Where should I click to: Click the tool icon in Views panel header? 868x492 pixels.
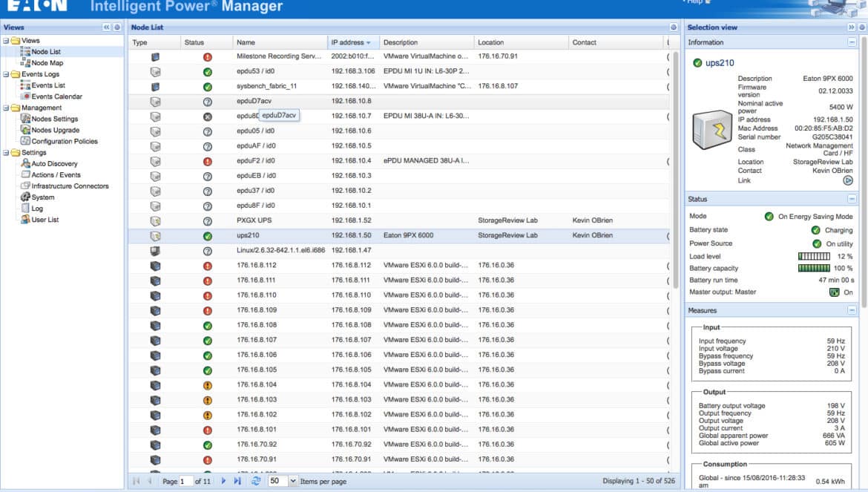pos(117,27)
